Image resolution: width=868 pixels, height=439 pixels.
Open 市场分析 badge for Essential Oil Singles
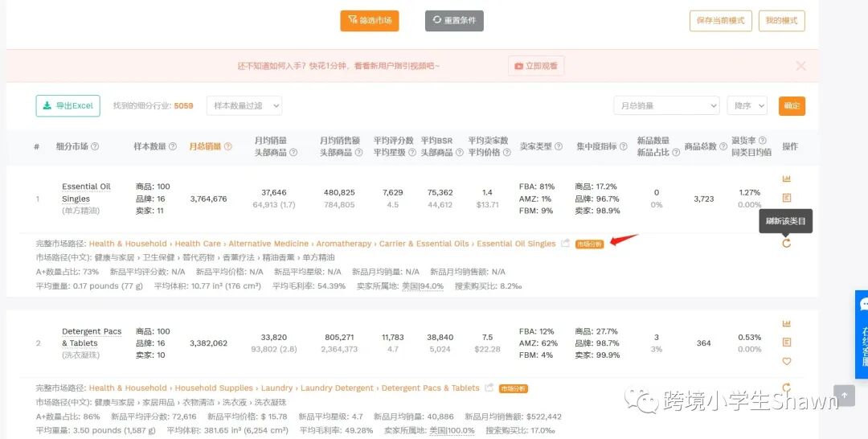pos(590,244)
